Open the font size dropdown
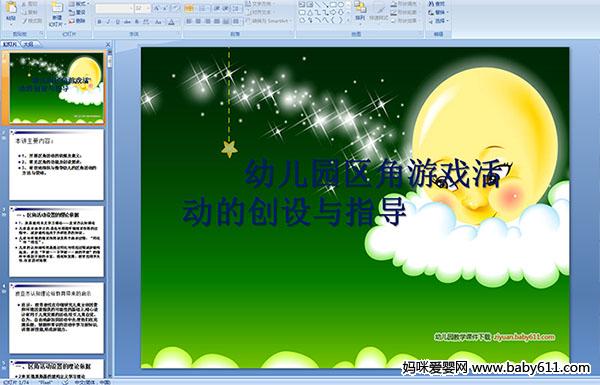Viewport: 600px width, 385px height. [x=148, y=8]
